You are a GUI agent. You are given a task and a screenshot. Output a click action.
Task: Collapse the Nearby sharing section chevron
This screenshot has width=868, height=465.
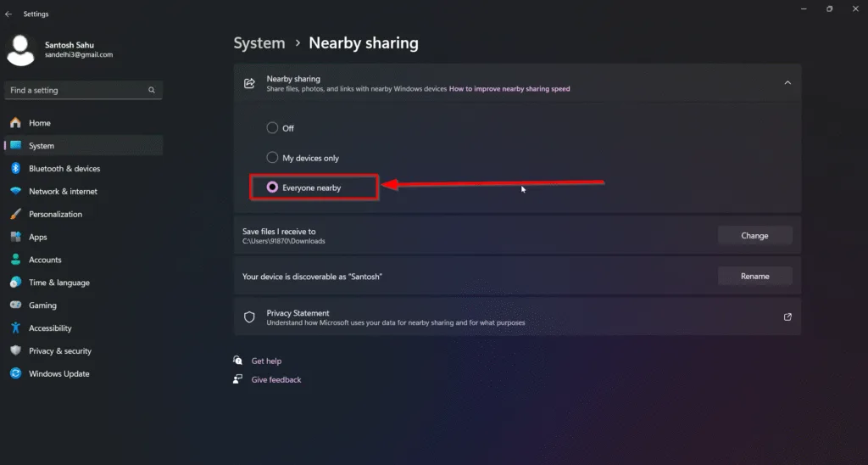tap(787, 83)
